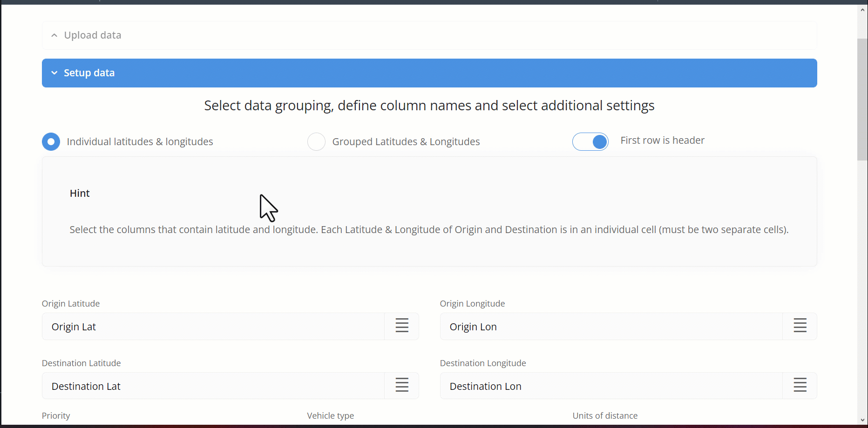Click the scrollbar down arrow
The height and width of the screenshot is (428, 868).
[862, 420]
